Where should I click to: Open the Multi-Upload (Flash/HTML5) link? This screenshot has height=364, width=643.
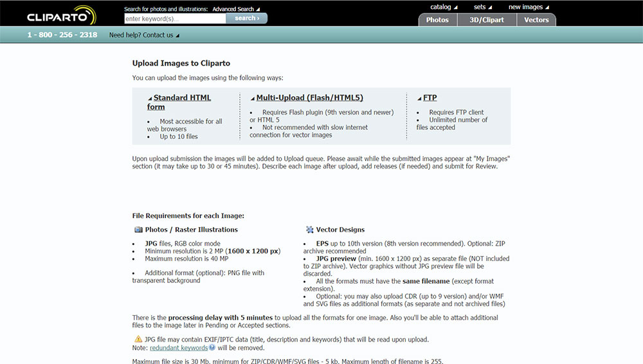pos(310,98)
